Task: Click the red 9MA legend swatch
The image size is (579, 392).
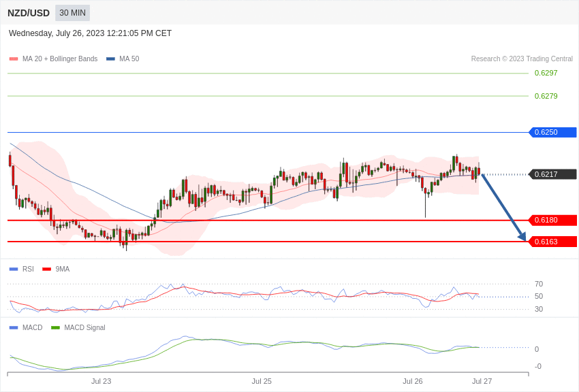Action: point(47,269)
